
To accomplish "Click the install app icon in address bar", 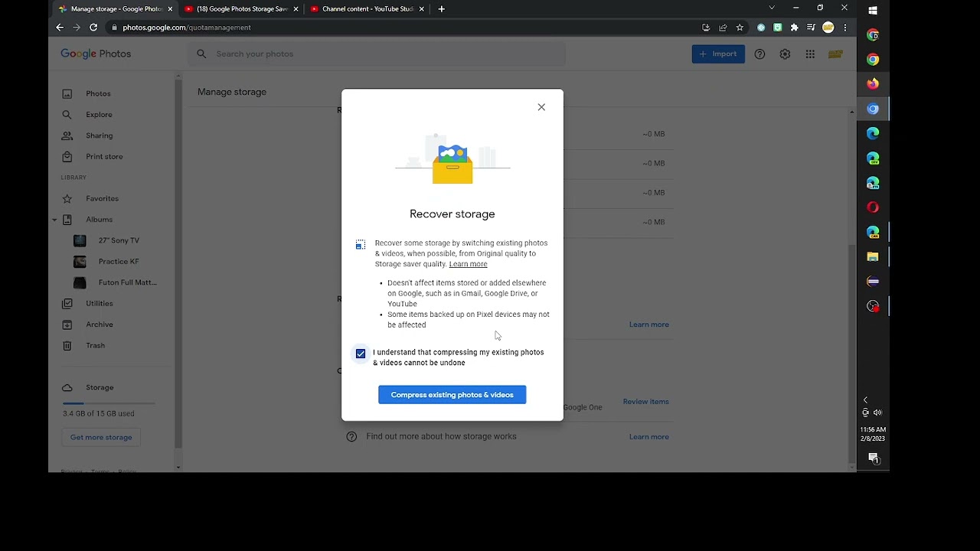I will click(x=706, y=28).
